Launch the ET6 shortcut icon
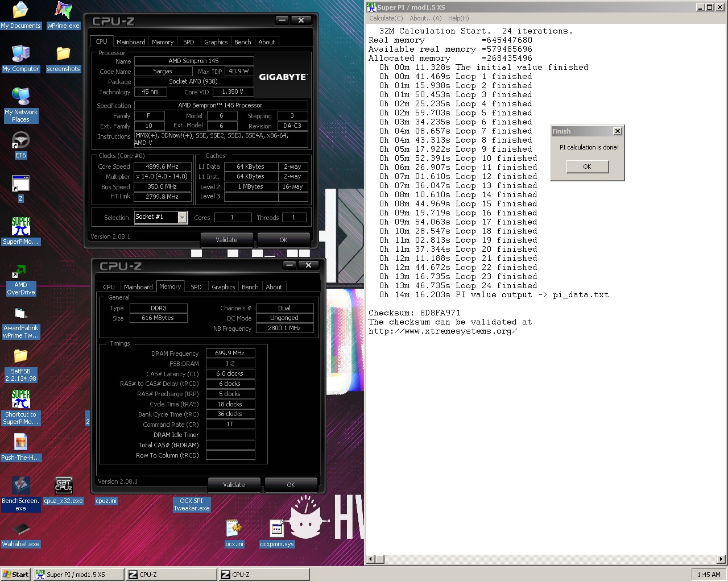Screen dimensions: 728x582 click(20, 145)
